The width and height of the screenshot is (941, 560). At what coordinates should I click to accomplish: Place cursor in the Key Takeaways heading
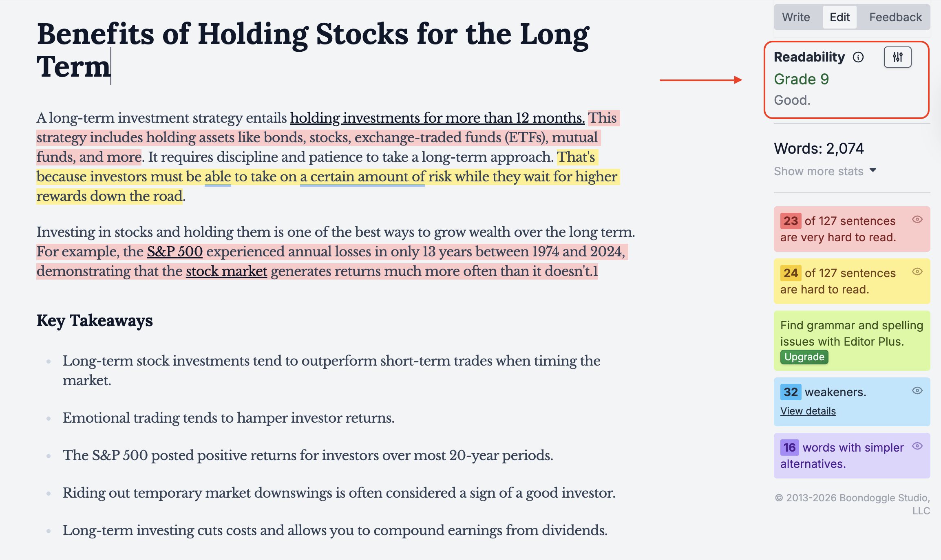point(95,321)
